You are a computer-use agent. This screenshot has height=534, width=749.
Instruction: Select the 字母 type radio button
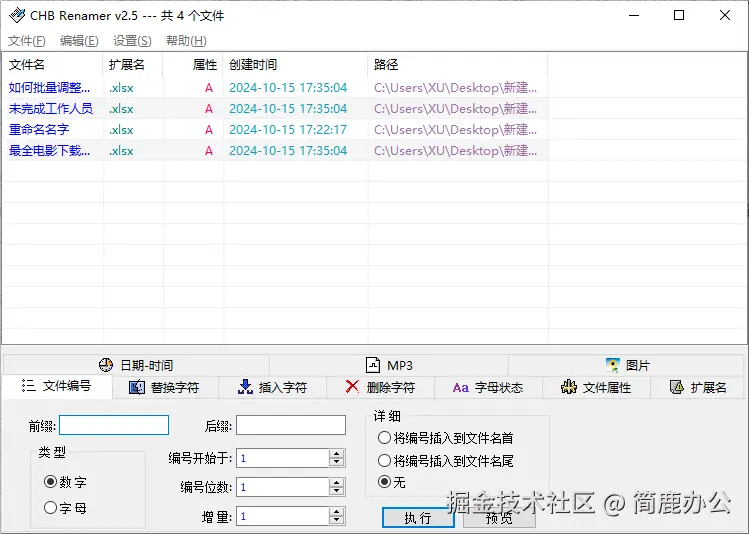click(x=51, y=507)
